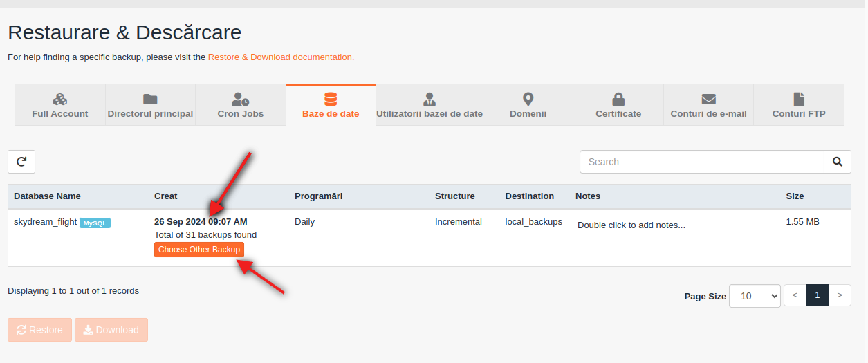868x363 pixels.
Task: Click Choose Other Backup button
Action: pos(199,250)
